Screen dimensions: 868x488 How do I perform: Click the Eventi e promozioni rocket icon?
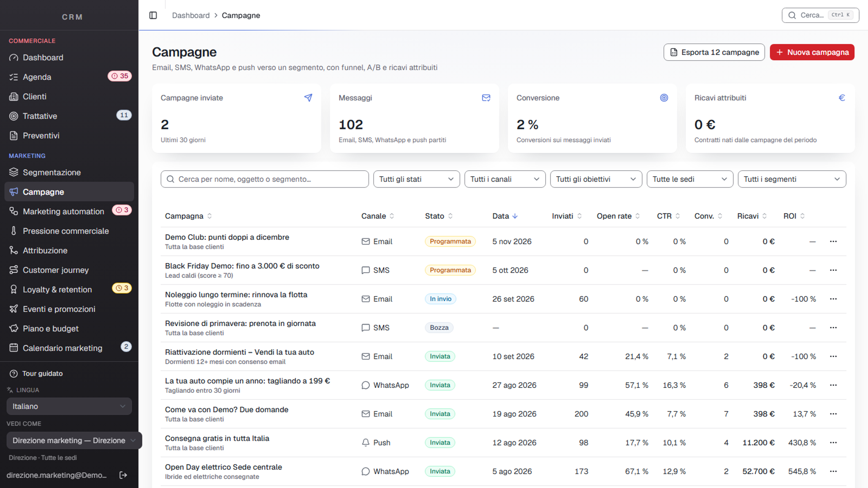[x=14, y=309]
